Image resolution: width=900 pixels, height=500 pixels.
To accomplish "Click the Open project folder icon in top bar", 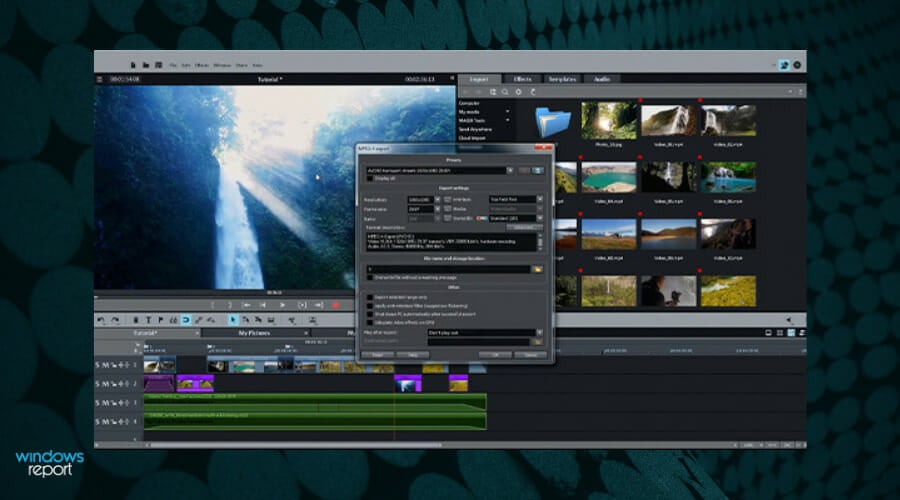I will click(x=146, y=65).
